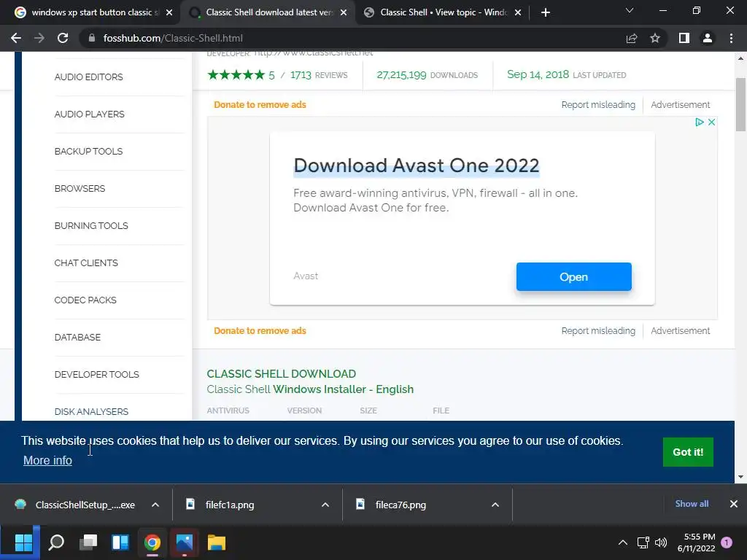Open File Explorer from taskbar

click(216, 542)
